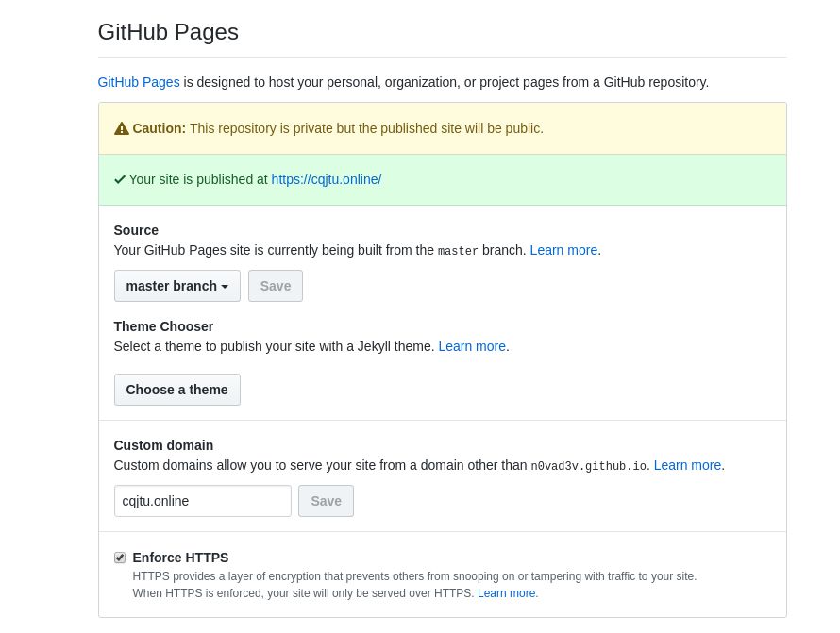
Task: Toggle the Enforce HTTPS checkbox
Action: [120, 558]
